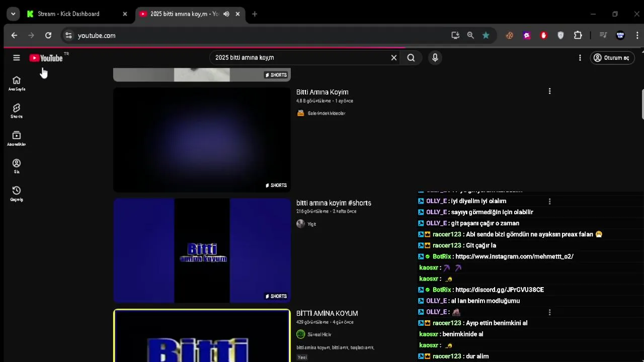
Task: Open YouTube settings three-dot menu
Action: coord(580,58)
